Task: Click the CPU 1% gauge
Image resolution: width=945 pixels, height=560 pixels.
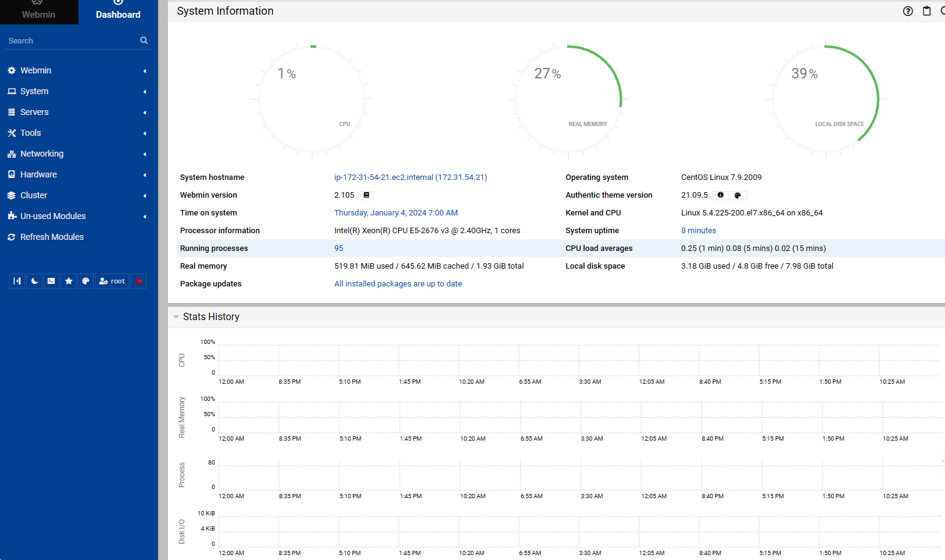Action: (x=312, y=99)
